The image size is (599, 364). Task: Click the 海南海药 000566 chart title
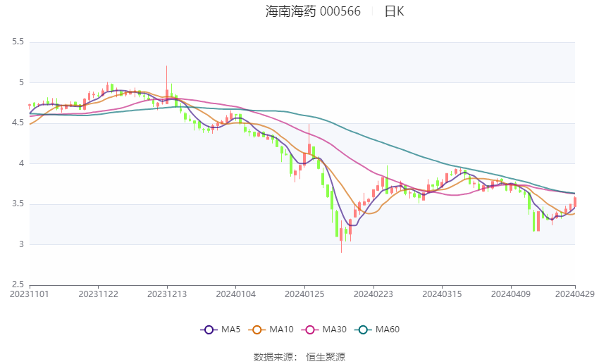(313, 11)
